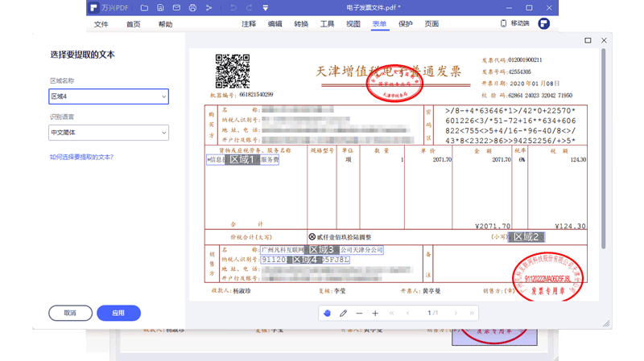Switch to the 页面 tab
Image resolution: width=644 pixels, height=361 pixels.
(431, 24)
